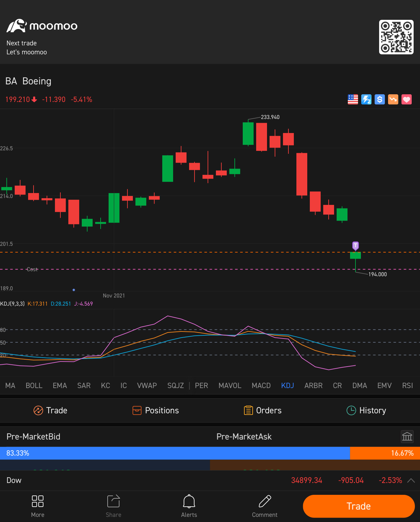Select the IC indicator
This screenshot has height=522, width=420.
(124, 386)
